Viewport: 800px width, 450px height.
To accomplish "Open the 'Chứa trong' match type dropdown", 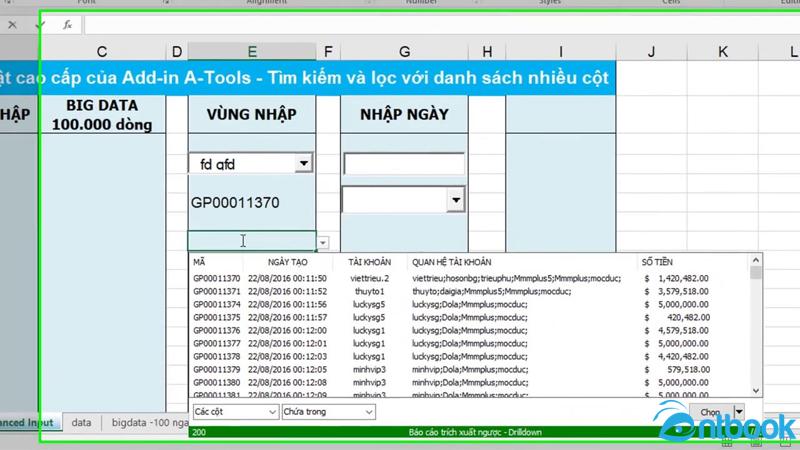I will click(329, 412).
